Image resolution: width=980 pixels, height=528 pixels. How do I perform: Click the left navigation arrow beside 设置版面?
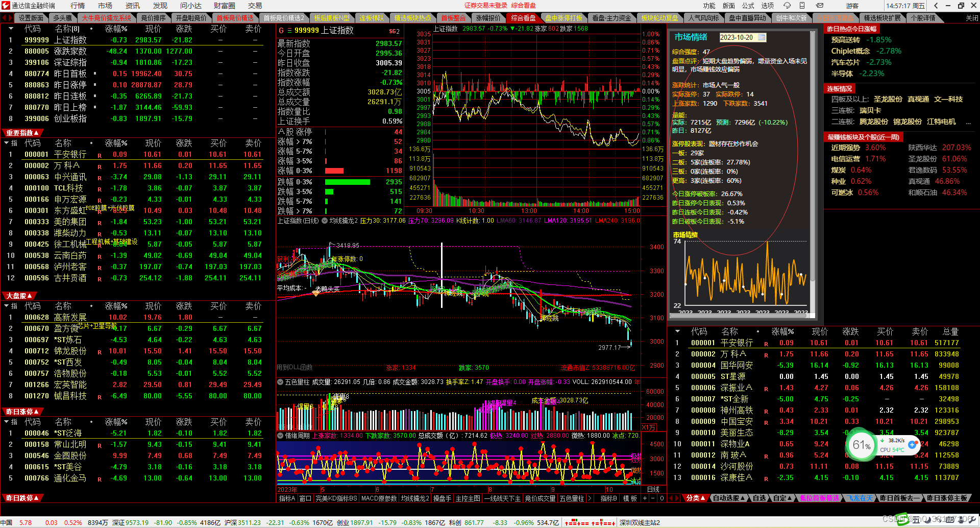pos(4,18)
